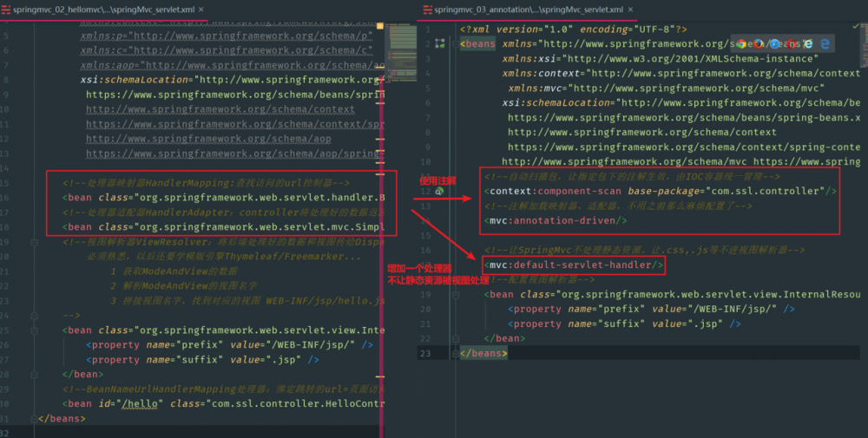The image size is (868, 438).
Task: Click the 自动扫描包 comment, right line 11
Action: [x=632, y=176]
